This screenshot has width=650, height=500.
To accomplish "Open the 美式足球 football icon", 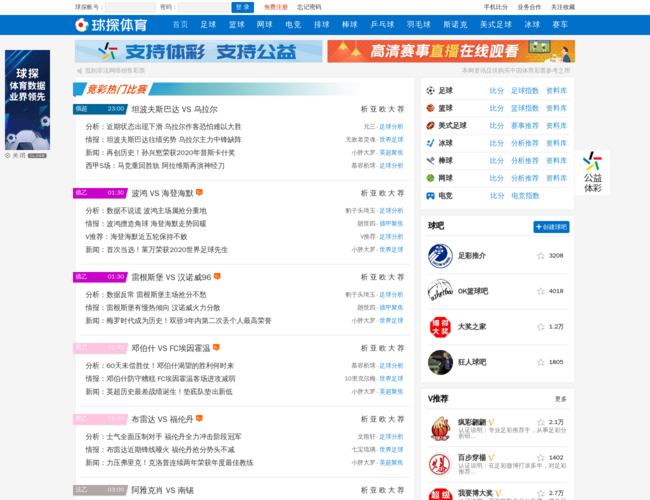I will pyautogui.click(x=430, y=126).
